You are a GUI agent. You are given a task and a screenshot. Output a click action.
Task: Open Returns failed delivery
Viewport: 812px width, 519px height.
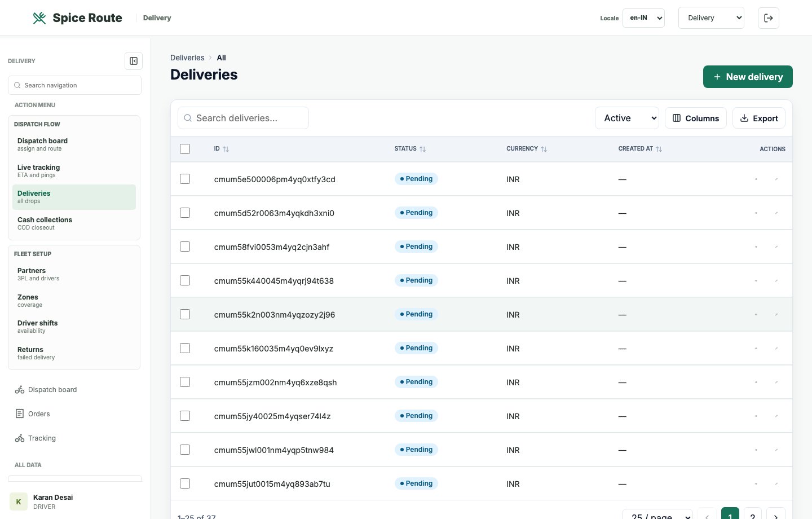pyautogui.click(x=74, y=353)
